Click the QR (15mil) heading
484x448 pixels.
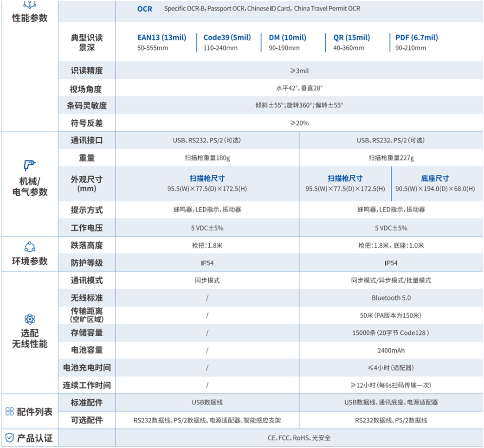point(351,38)
